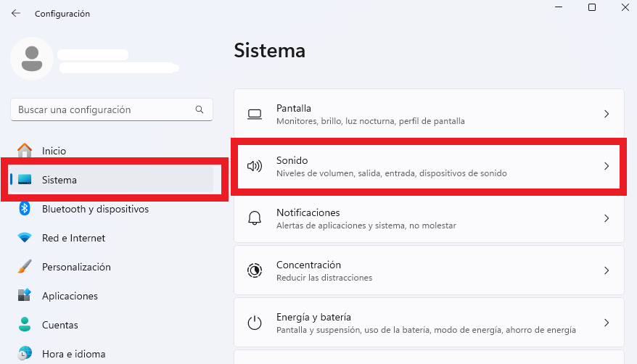Expand the Sonido chevron arrow
The height and width of the screenshot is (364, 637).
(x=607, y=166)
